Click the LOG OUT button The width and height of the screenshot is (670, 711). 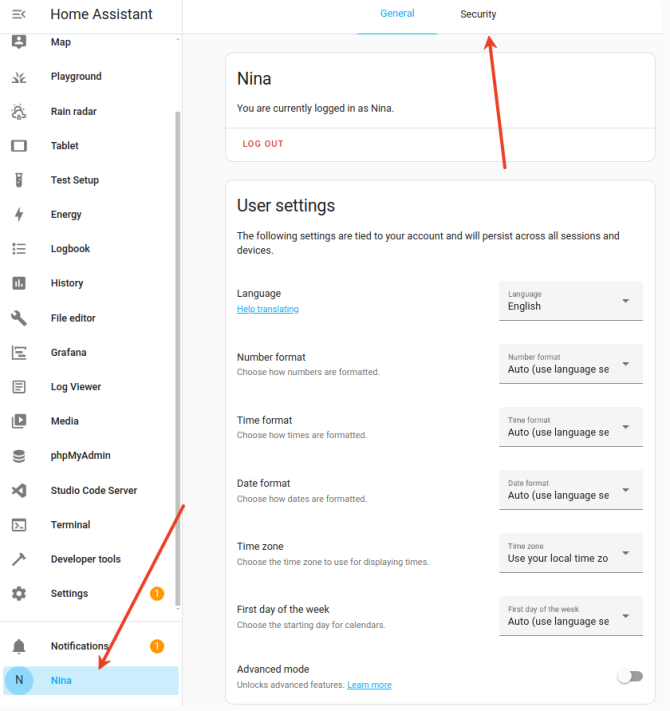pos(263,144)
